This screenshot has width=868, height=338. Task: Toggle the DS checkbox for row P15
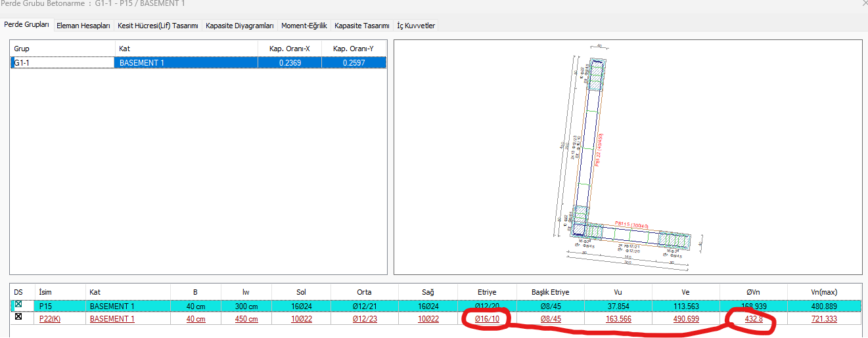[x=18, y=305]
